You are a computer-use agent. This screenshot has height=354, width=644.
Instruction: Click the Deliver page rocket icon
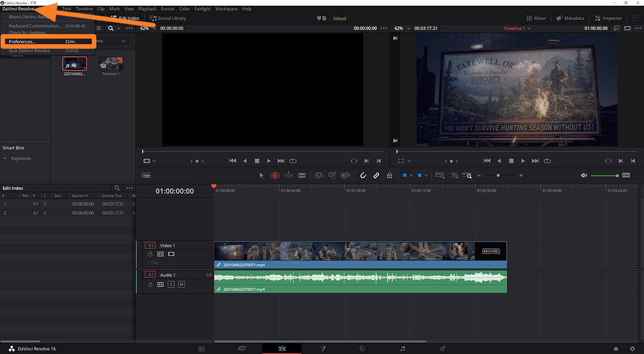pyautogui.click(x=442, y=348)
